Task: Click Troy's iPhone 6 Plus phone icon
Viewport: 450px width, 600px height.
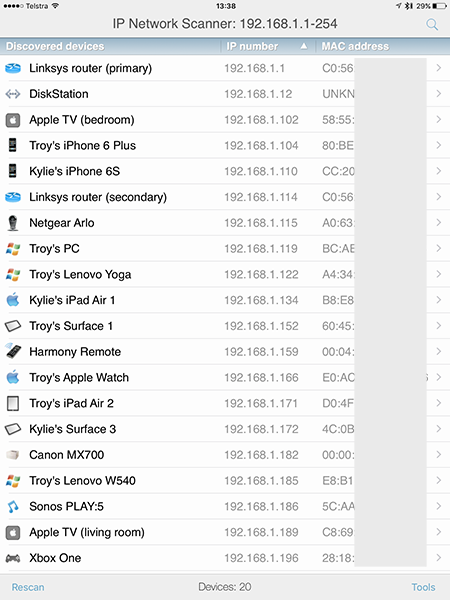Action: (13, 145)
